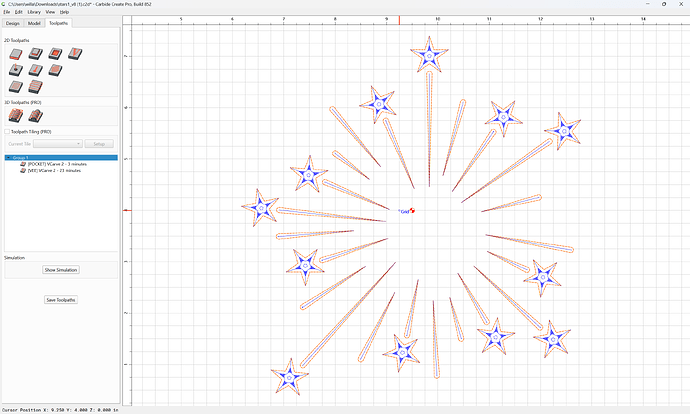
Task: Open the View menu
Action: 50,12
